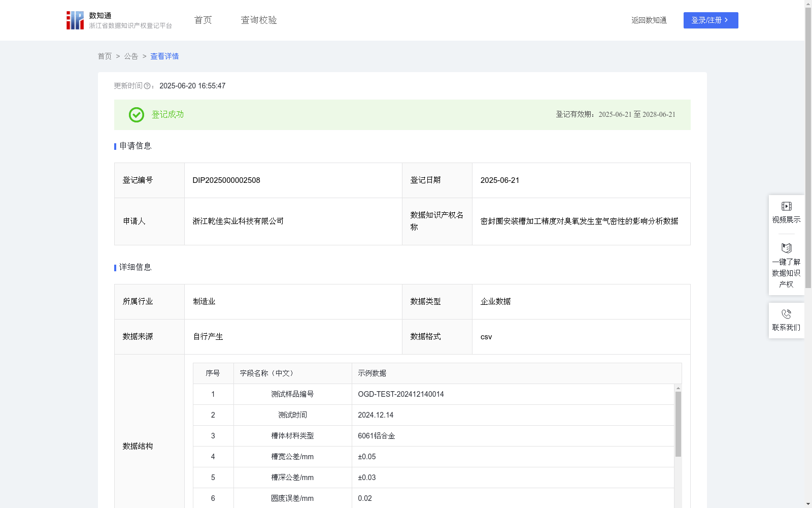Click the 详细信息 section heading
The height and width of the screenshot is (508, 812).
[136, 268]
